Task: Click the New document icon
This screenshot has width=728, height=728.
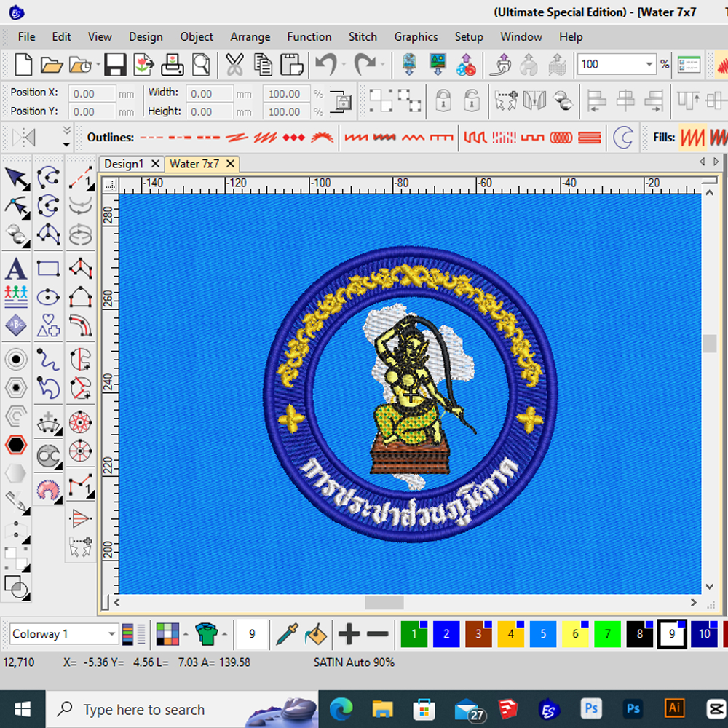Action: coord(23,64)
